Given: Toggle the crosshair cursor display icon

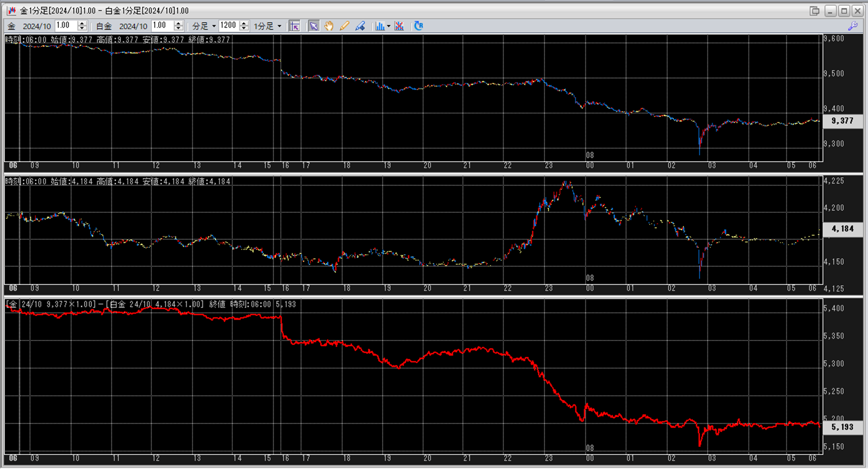Looking at the screenshot, I should click(x=294, y=26).
